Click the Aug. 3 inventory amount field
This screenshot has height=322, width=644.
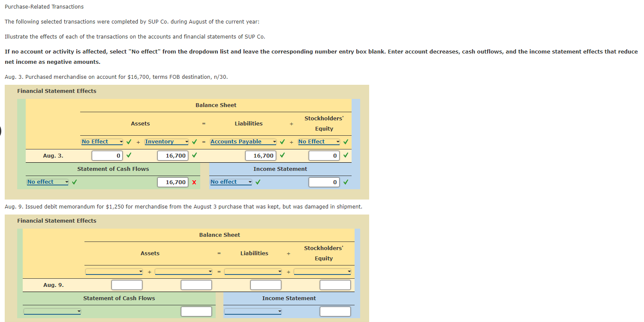[x=173, y=155]
